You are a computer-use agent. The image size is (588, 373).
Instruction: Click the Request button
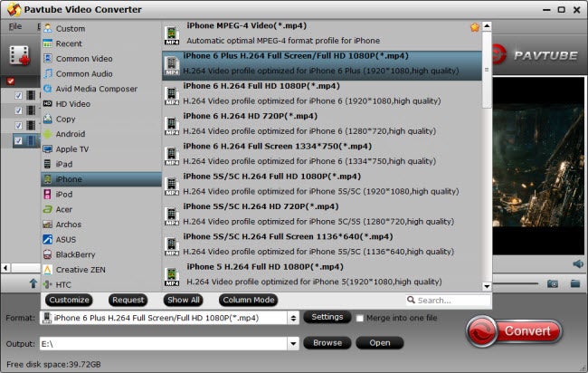pyautogui.click(x=128, y=300)
